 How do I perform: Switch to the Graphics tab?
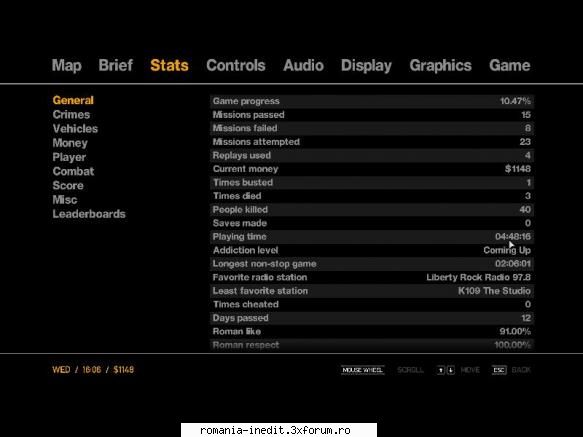(440, 66)
